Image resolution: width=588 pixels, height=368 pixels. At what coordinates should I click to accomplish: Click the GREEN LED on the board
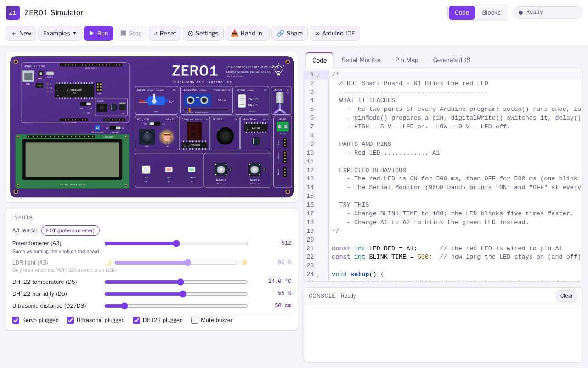click(192, 170)
